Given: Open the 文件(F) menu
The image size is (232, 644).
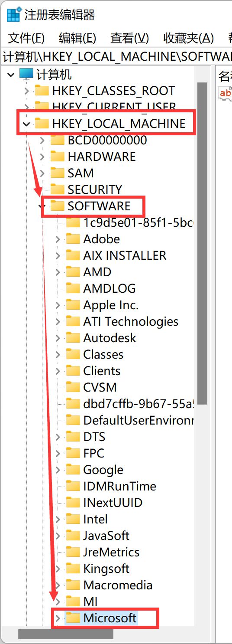Looking at the screenshot, I should [26, 38].
